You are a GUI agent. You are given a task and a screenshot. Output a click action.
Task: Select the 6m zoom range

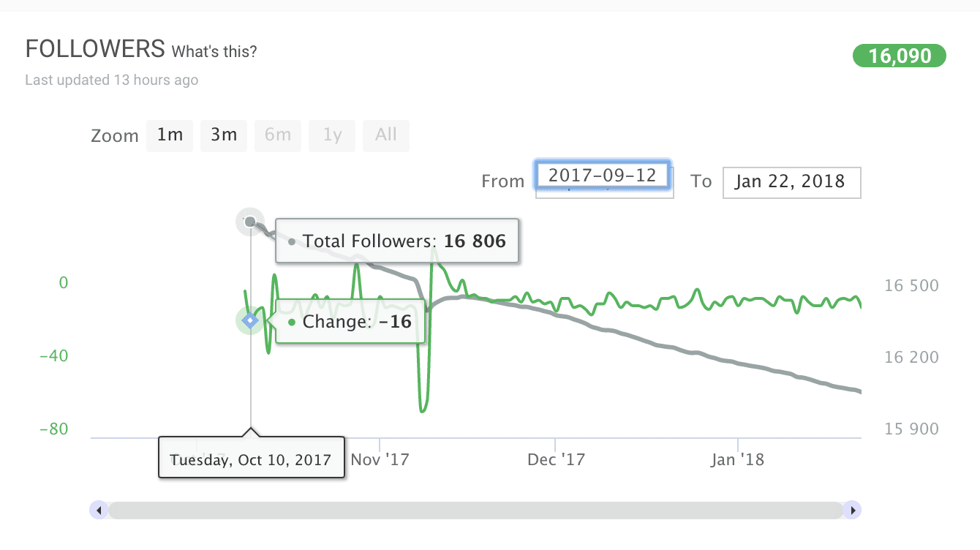click(278, 135)
